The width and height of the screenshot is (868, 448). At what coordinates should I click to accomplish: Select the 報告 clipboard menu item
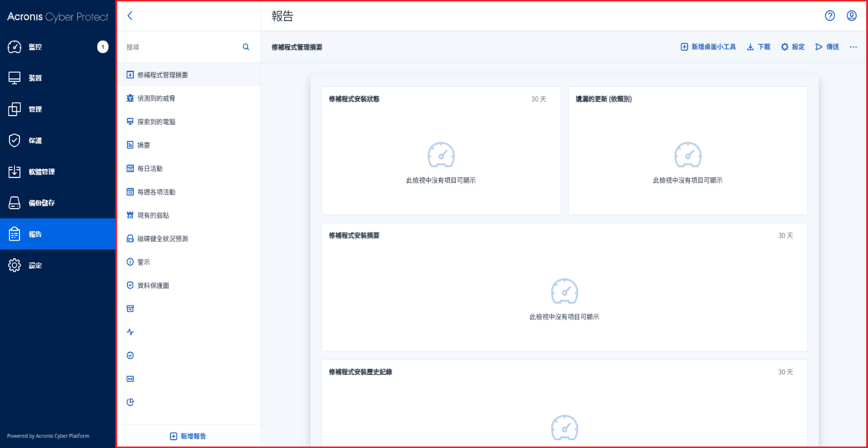coord(57,234)
